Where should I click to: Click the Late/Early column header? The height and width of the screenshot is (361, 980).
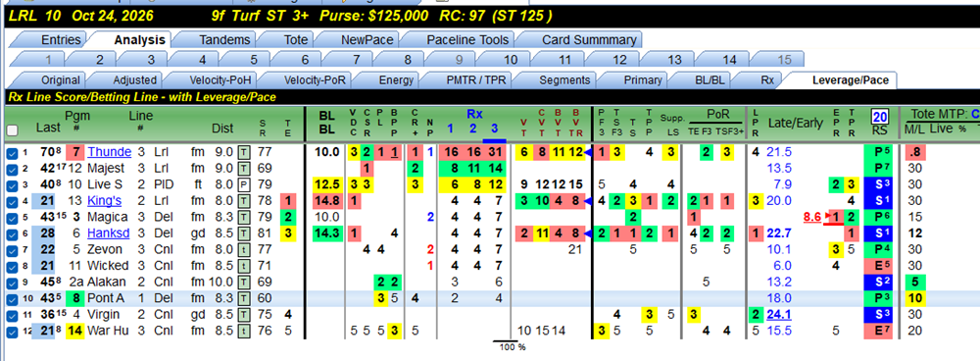click(x=795, y=124)
